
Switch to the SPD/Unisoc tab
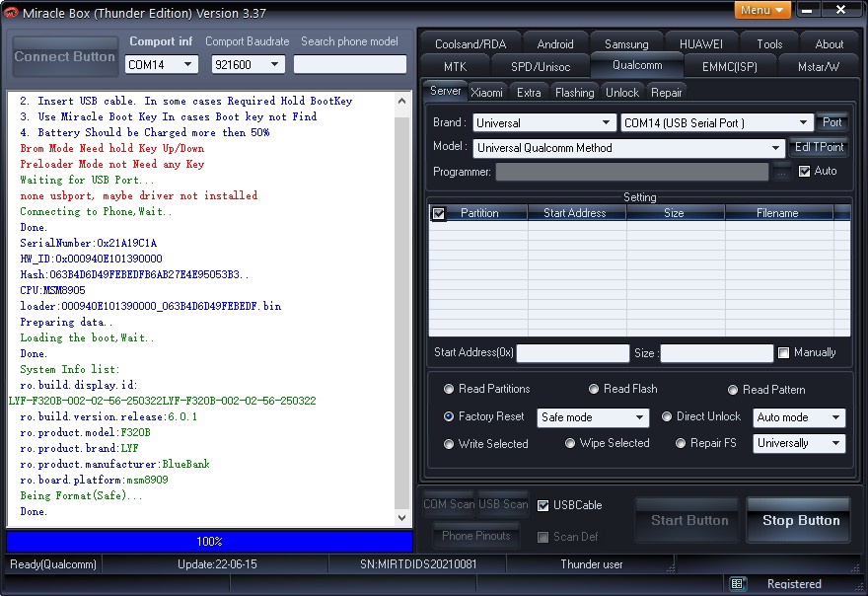point(541,66)
